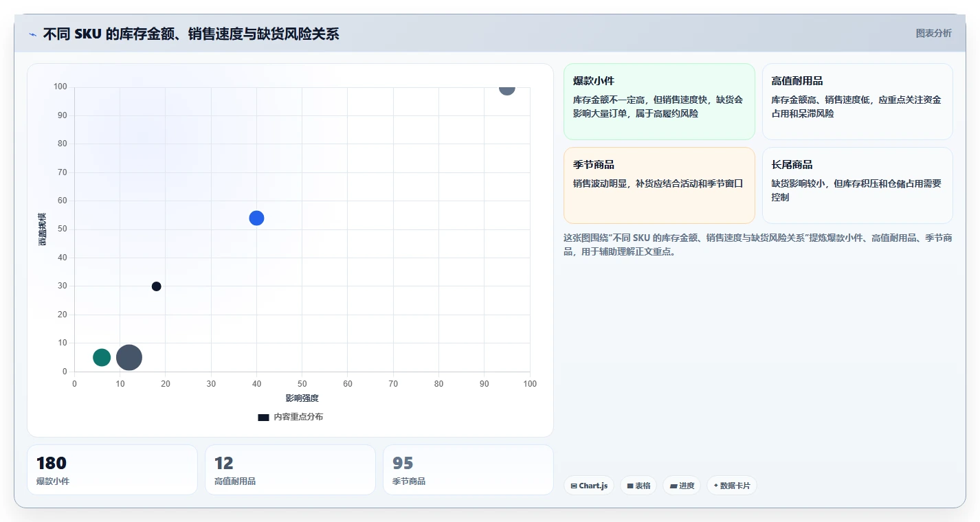Click the Chart.js tag chip
The image size is (980, 522).
tap(589, 486)
